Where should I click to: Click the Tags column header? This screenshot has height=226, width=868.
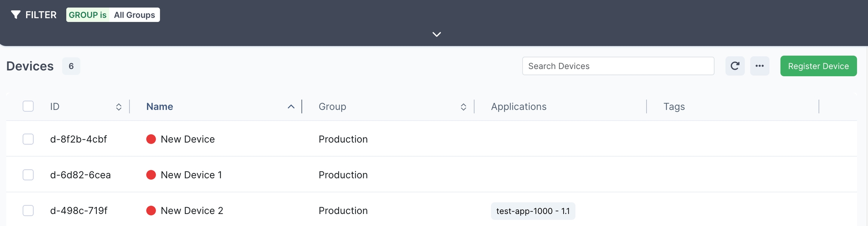(x=674, y=107)
